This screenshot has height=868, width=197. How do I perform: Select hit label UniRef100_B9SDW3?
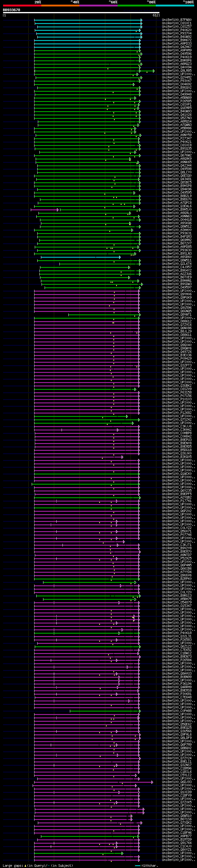click(177, 284)
